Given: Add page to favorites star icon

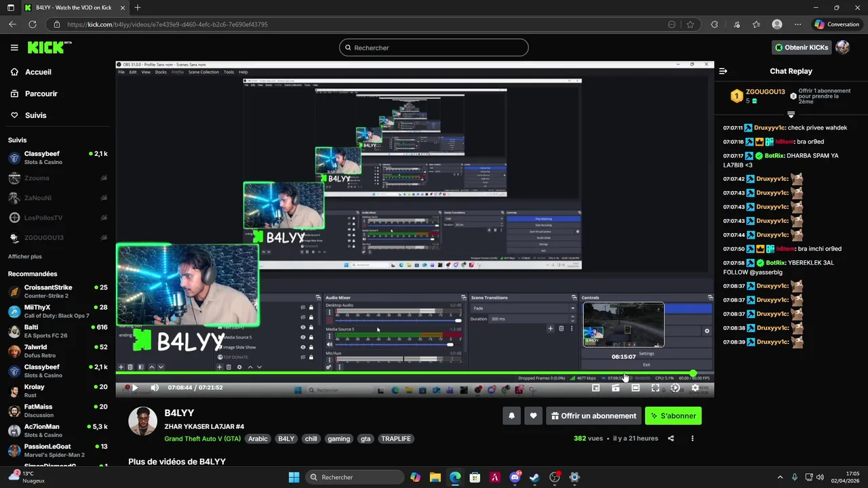Looking at the screenshot, I should pyautogui.click(x=690, y=24).
